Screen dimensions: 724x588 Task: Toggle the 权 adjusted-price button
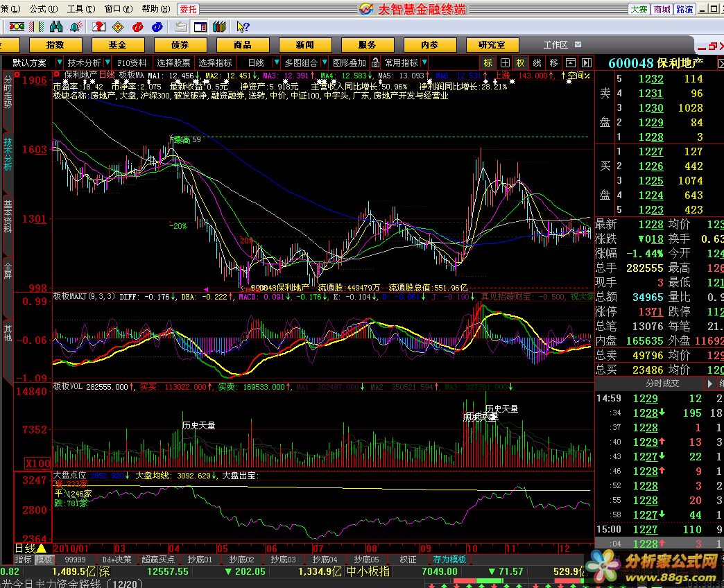pyautogui.click(x=520, y=63)
